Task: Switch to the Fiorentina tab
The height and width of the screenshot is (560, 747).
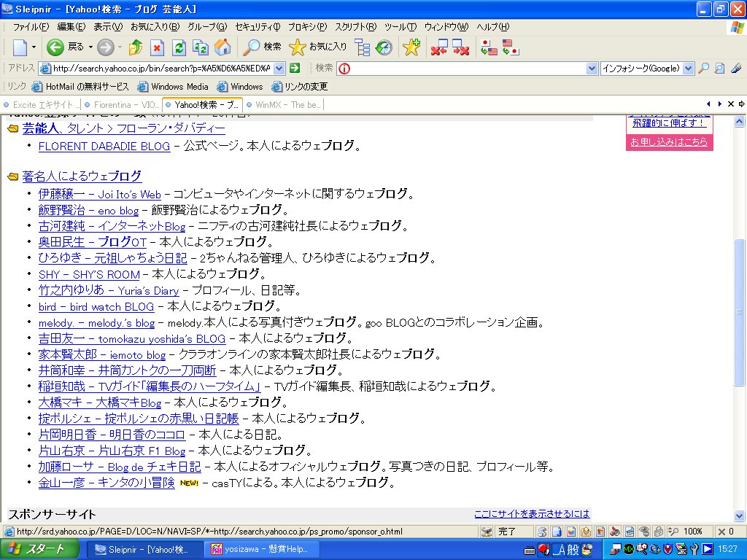Action: click(122, 105)
